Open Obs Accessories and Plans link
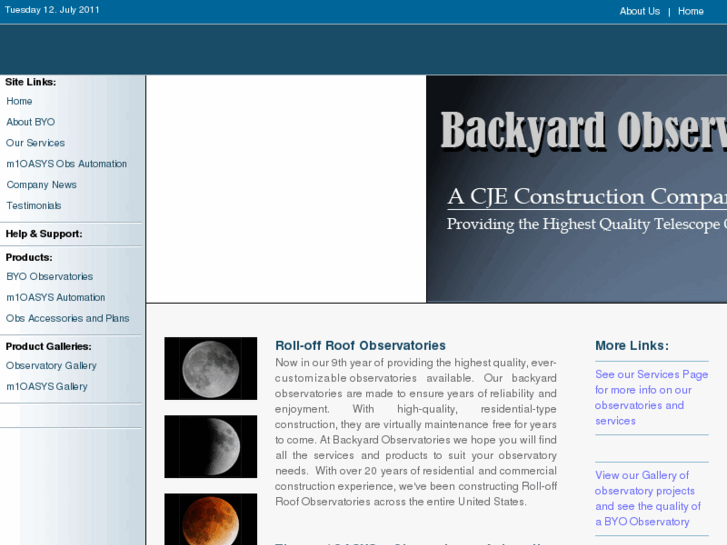This screenshot has width=727, height=545. tap(68, 318)
